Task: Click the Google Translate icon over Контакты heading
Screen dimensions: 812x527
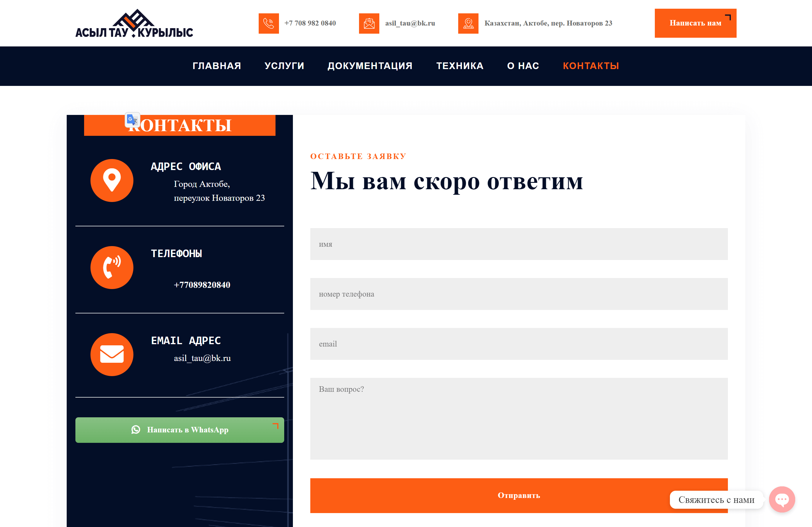Action: coord(132,120)
